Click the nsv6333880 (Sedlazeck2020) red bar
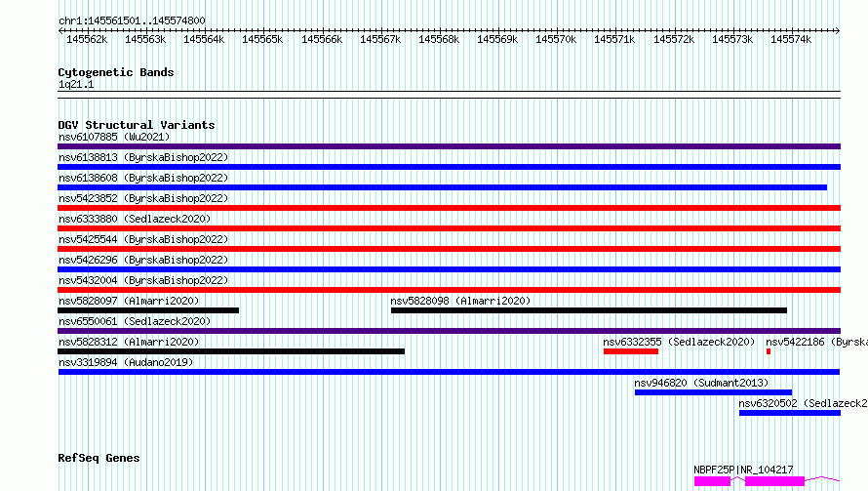868x491 pixels. [x=449, y=228]
